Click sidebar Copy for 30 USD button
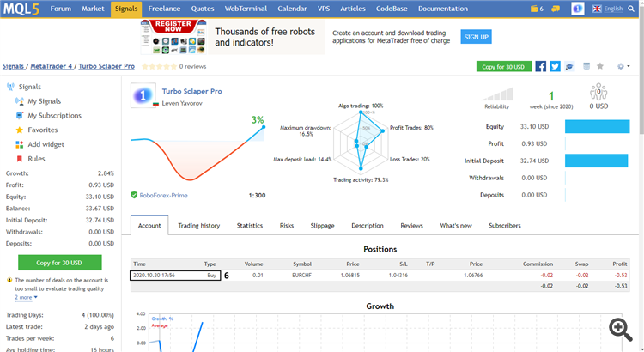644x352 pixels. (59, 263)
